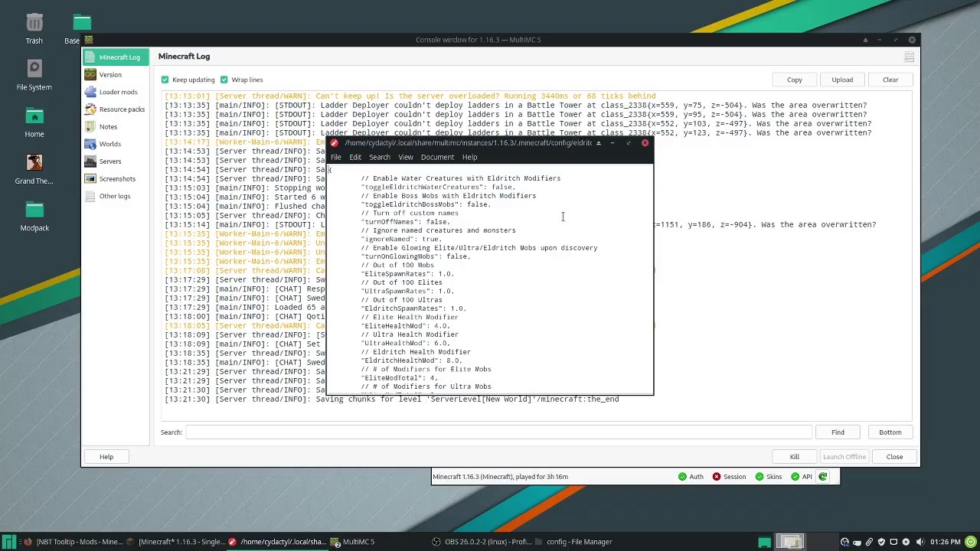Open the Manjaro start menu icon
This screenshot has width=980, height=551.
[8, 542]
